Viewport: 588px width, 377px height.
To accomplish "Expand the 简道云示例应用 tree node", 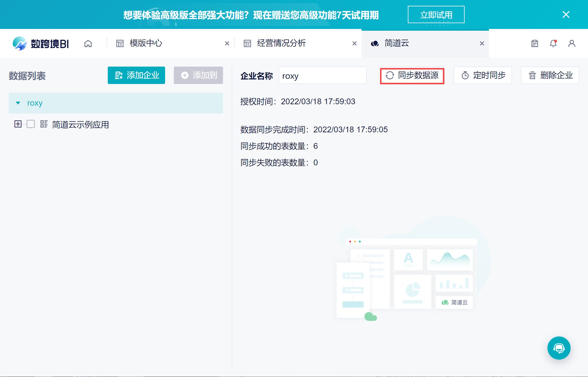I will click(18, 124).
